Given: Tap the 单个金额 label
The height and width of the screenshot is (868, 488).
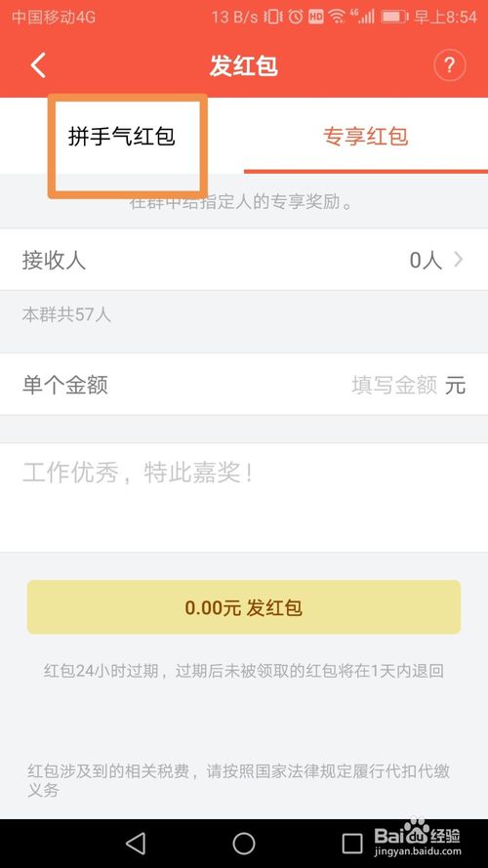Looking at the screenshot, I should click(64, 385).
